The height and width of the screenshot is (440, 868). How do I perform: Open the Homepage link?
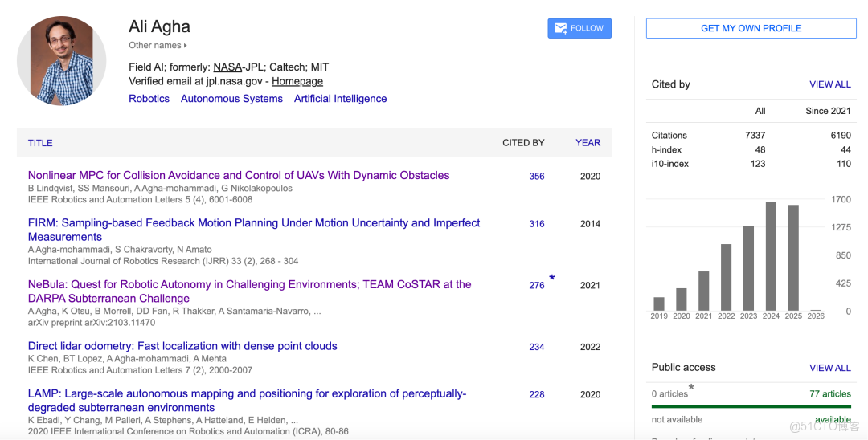[x=297, y=81]
